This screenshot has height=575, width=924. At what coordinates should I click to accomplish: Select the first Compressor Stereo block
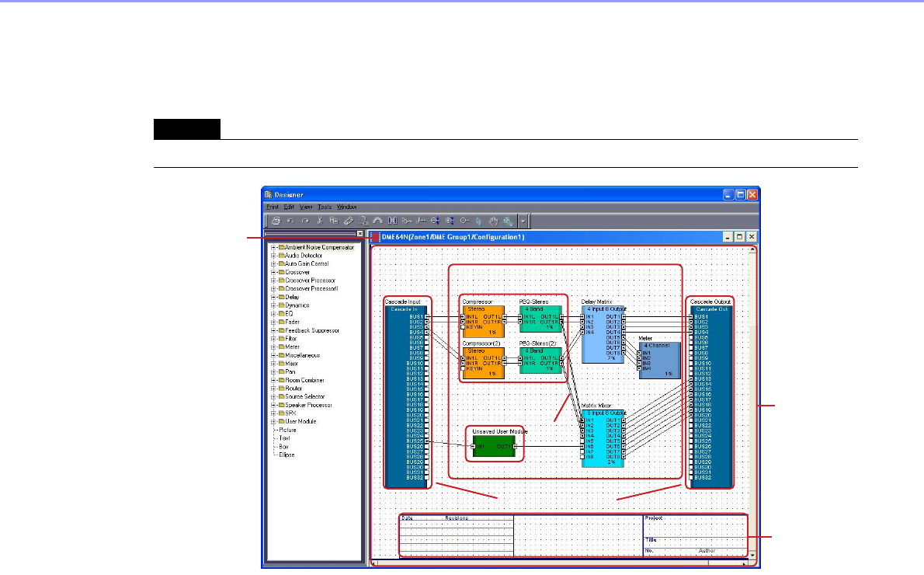point(484,322)
